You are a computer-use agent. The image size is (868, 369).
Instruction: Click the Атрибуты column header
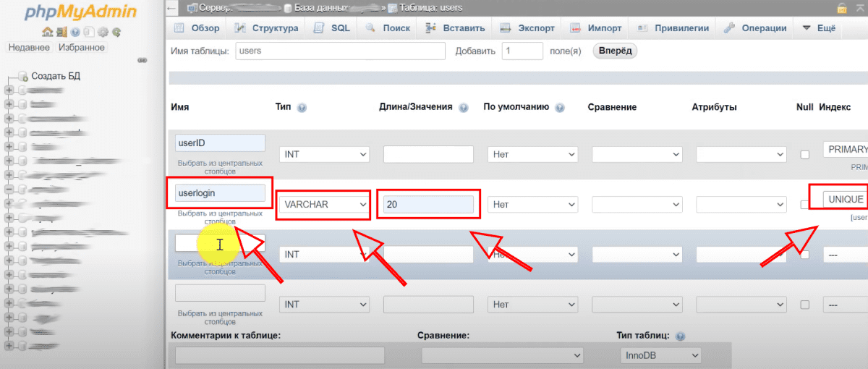point(714,107)
